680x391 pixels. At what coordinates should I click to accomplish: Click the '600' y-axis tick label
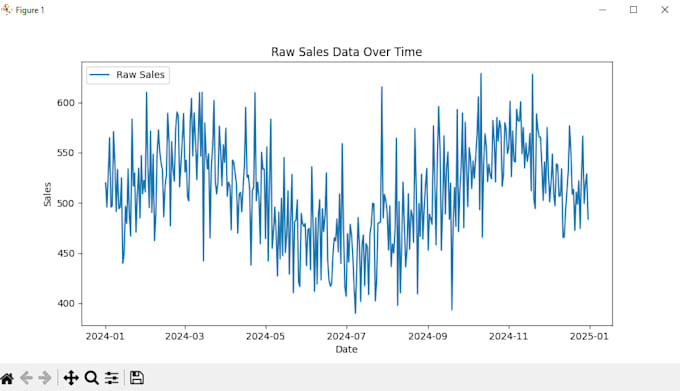point(66,103)
